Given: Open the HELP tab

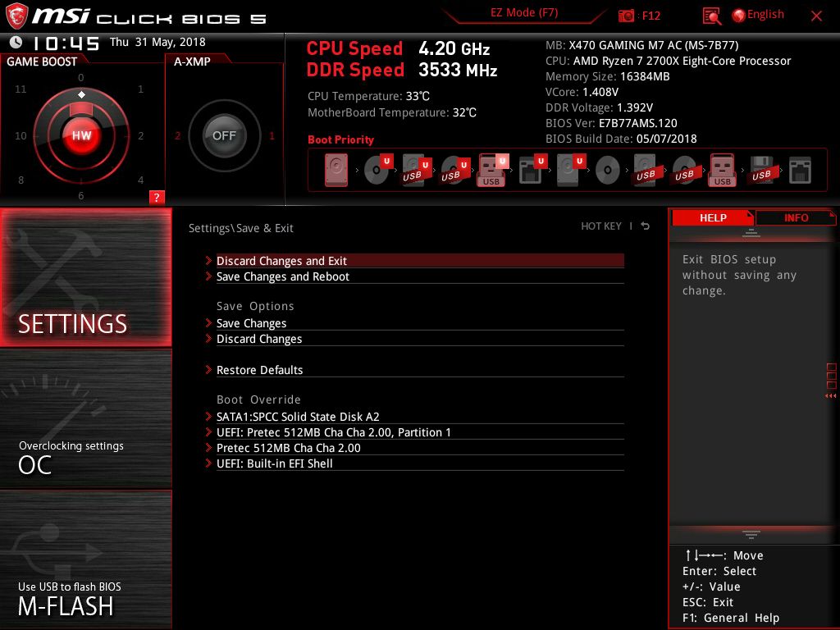Looking at the screenshot, I should [x=713, y=217].
